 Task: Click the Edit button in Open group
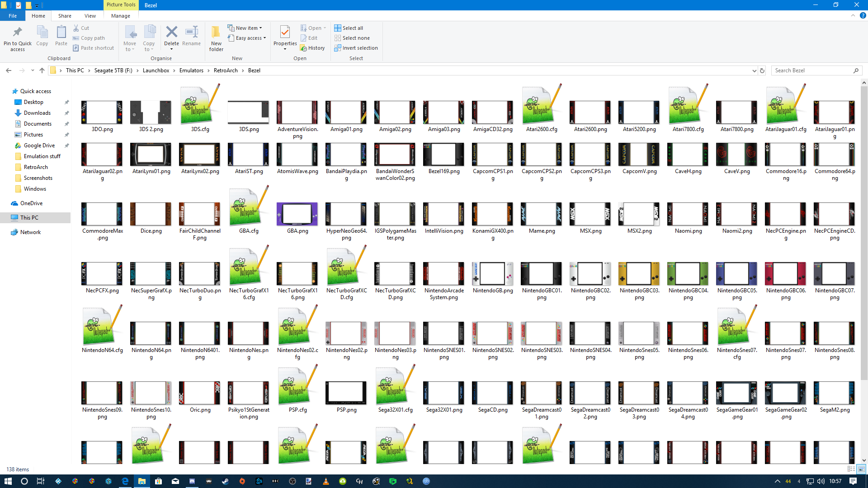(x=309, y=38)
